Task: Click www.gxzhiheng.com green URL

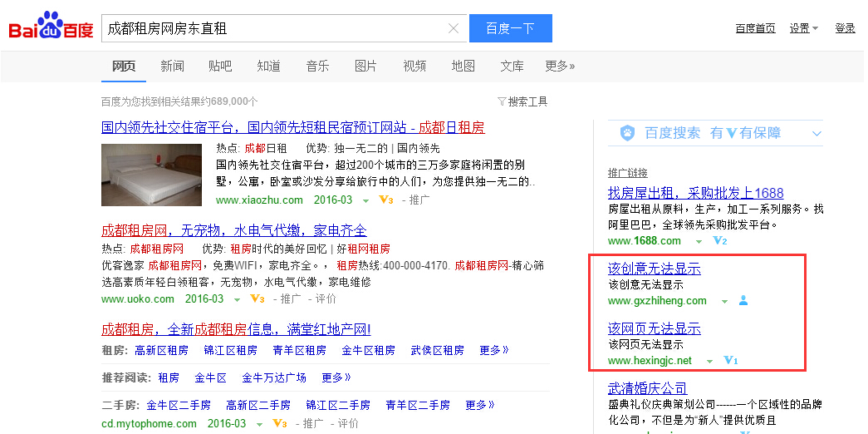Action: pyautogui.click(x=657, y=301)
